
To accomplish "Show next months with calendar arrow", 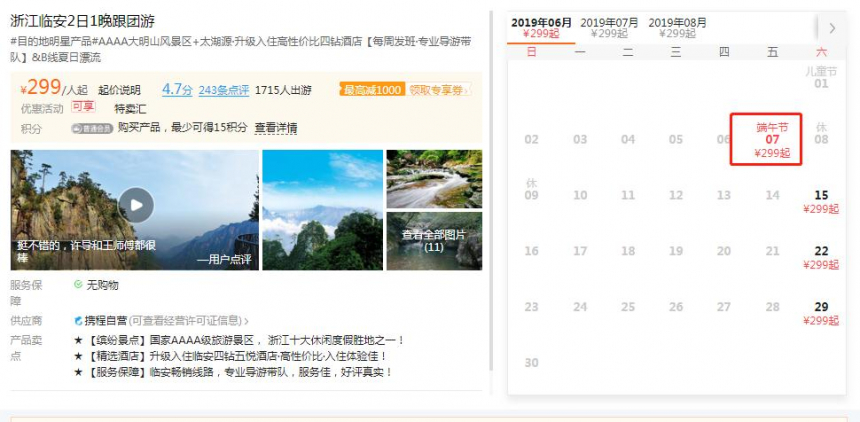I will point(832,28).
